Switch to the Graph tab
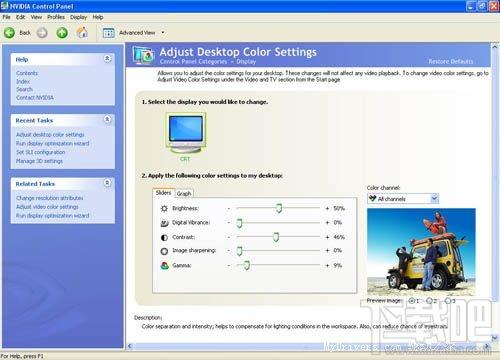Screen dimensions: 500x360 (184, 194)
